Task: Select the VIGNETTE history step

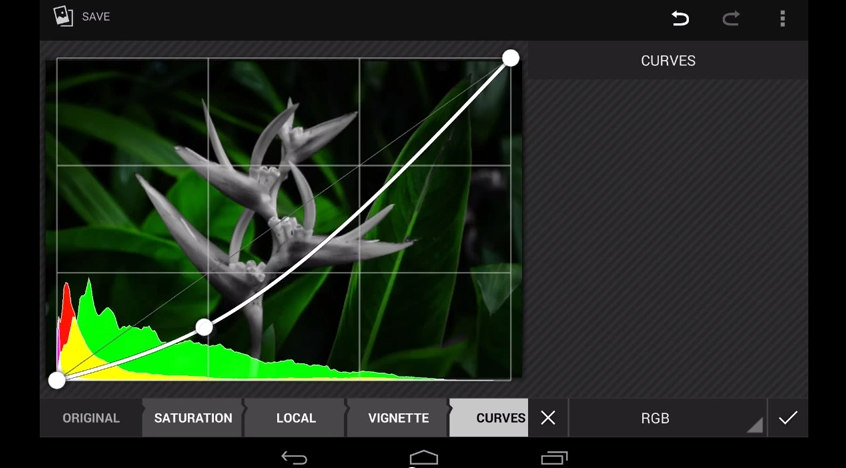Action: pos(398,418)
